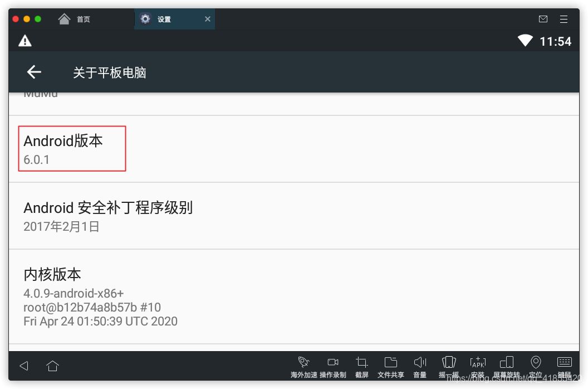Open 文件共享 folder icon
The width and height of the screenshot is (588, 389).
click(391, 367)
